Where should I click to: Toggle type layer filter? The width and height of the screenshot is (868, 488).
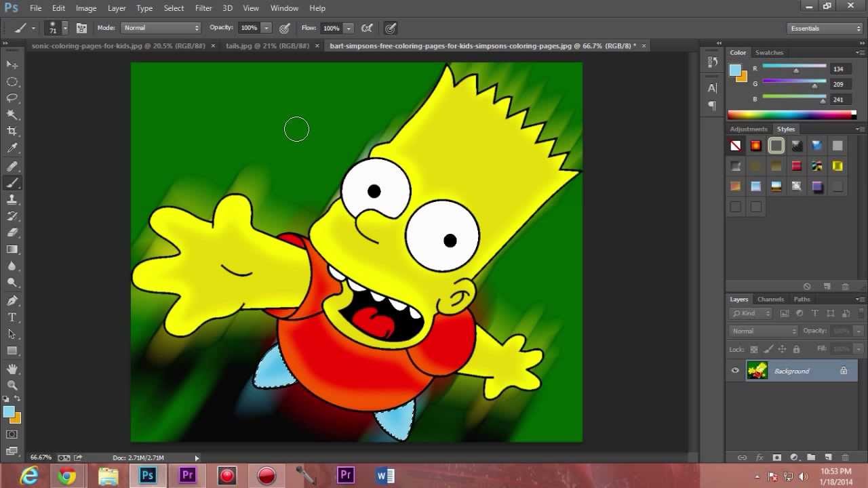(x=814, y=313)
